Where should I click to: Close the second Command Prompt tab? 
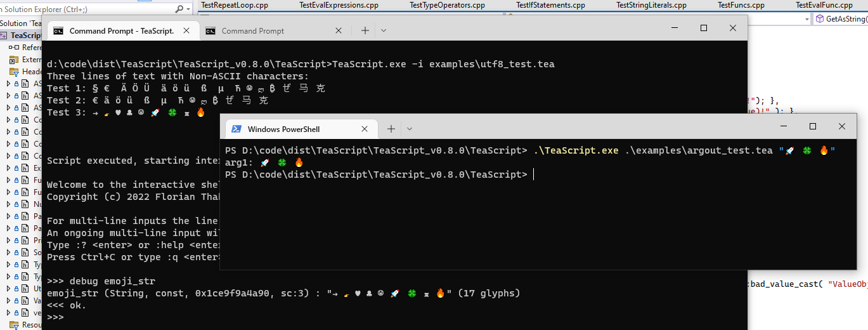339,30
